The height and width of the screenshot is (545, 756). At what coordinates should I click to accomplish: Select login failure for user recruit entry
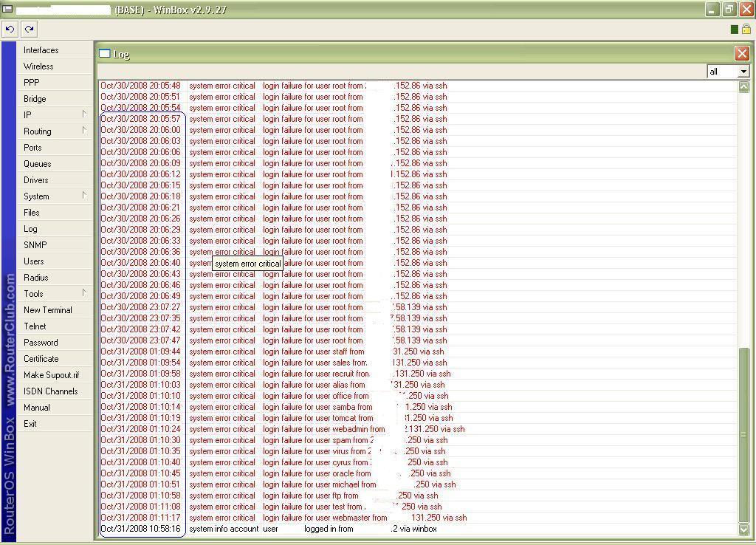coord(418,374)
